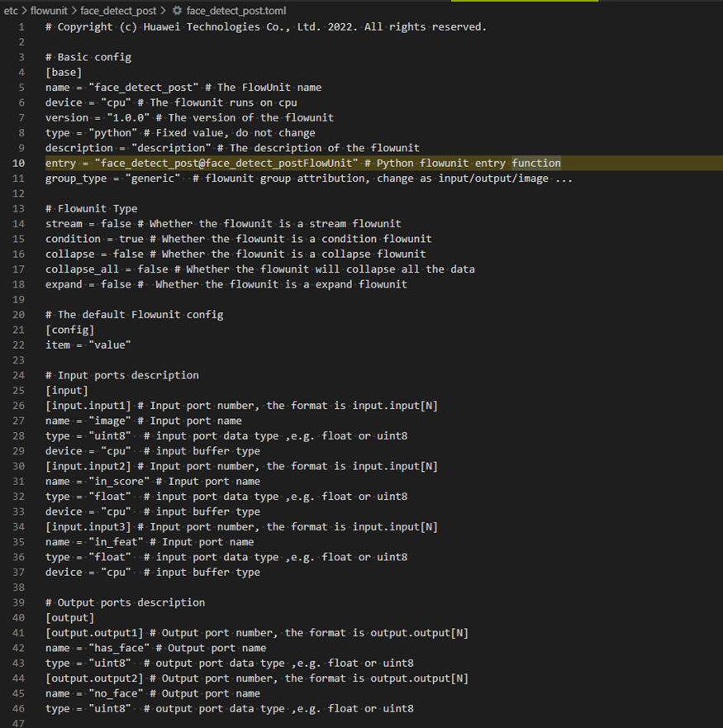
Task: Click the [config] section header
Action: pyautogui.click(x=69, y=330)
